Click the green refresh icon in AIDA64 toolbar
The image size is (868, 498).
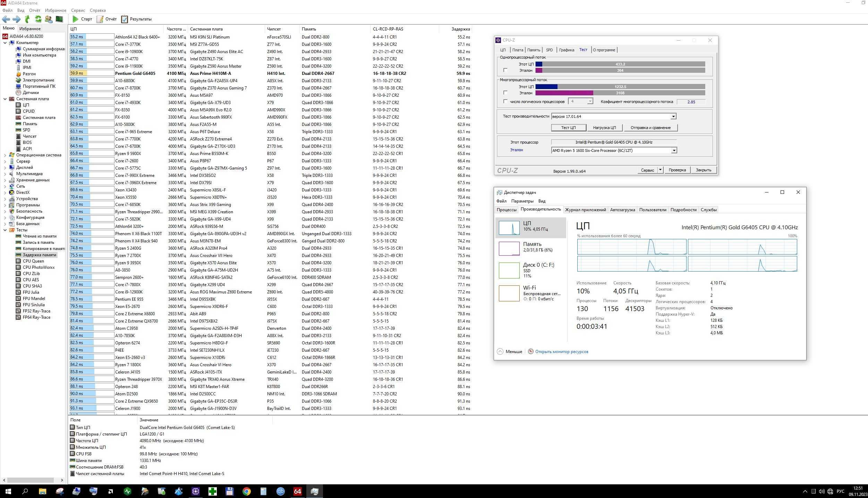point(38,19)
